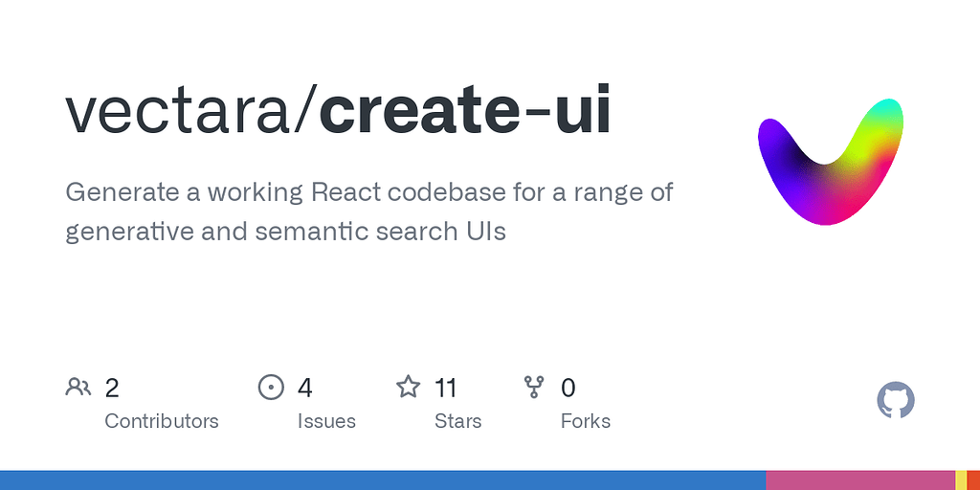
Task: Click the Issues circle-dot icon
Action: (x=272, y=388)
